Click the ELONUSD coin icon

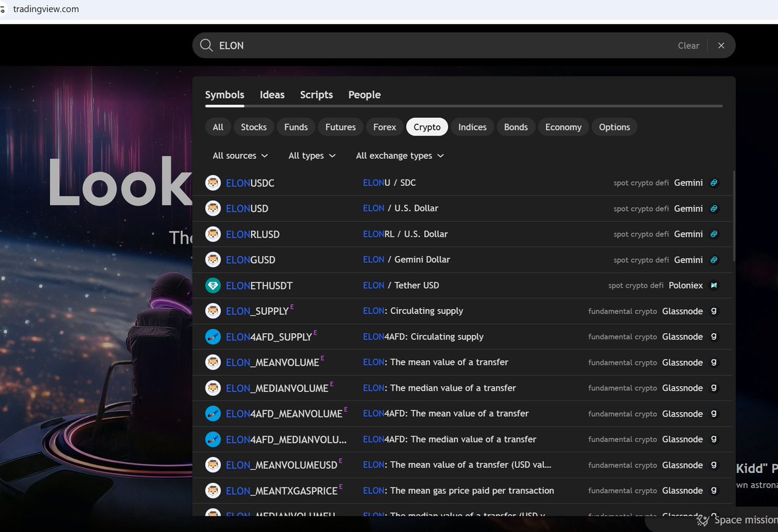pos(213,209)
